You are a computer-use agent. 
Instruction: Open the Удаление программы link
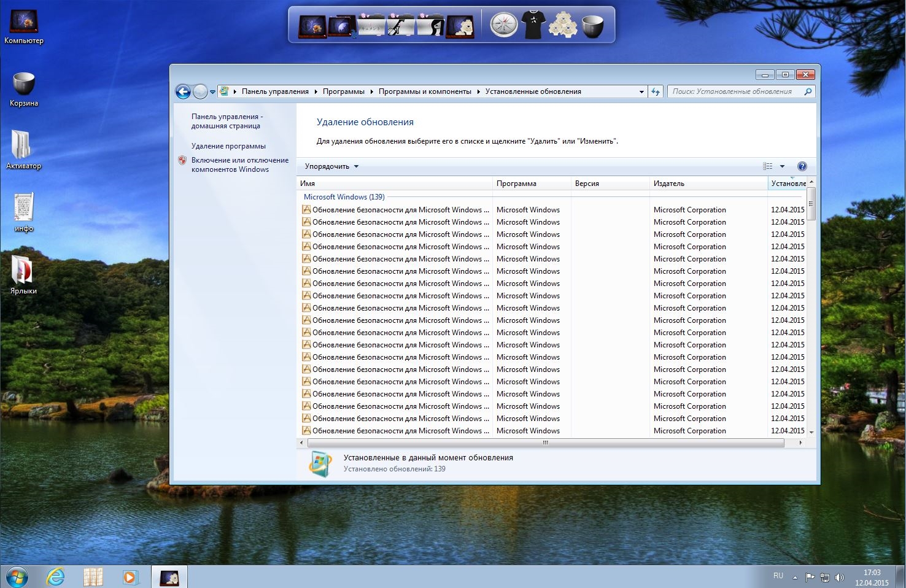pyautogui.click(x=228, y=146)
